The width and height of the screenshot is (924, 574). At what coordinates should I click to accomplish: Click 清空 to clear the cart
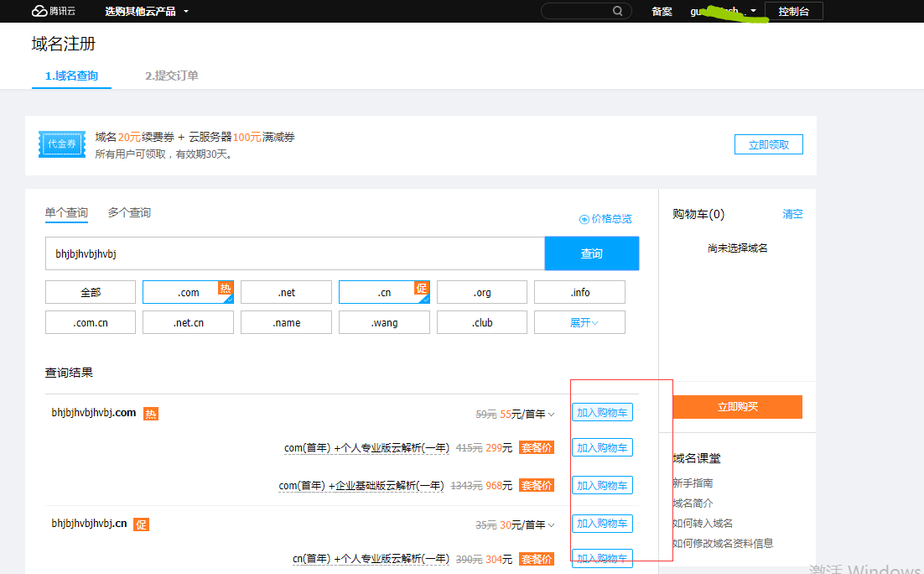click(x=792, y=214)
